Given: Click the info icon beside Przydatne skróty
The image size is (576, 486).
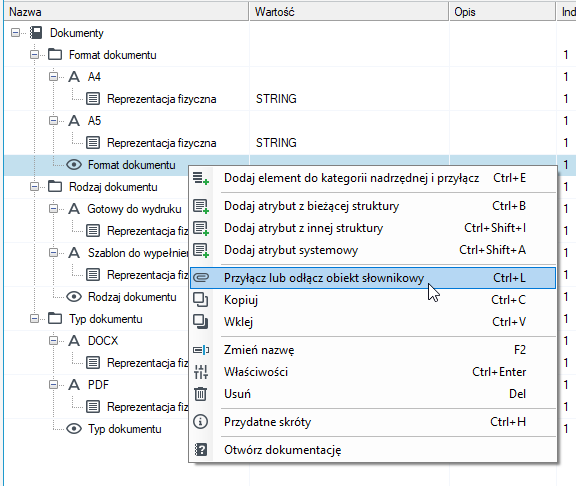Looking at the screenshot, I should 201,422.
